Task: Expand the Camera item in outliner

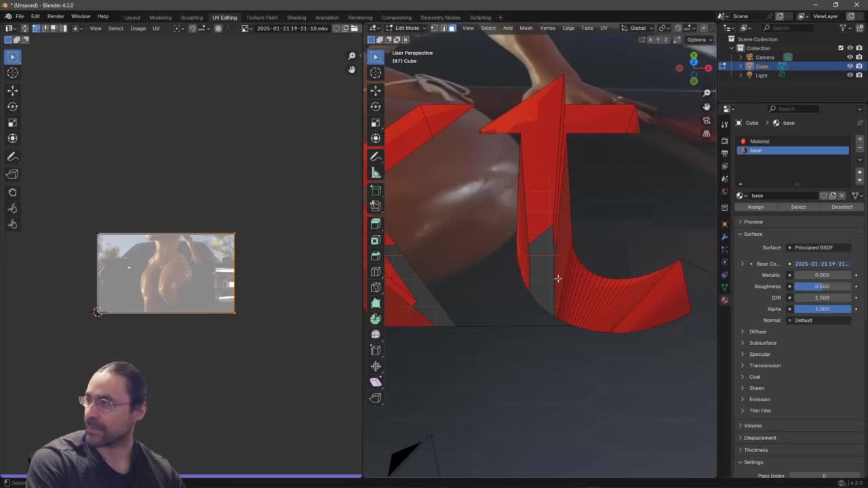Action: (741, 58)
